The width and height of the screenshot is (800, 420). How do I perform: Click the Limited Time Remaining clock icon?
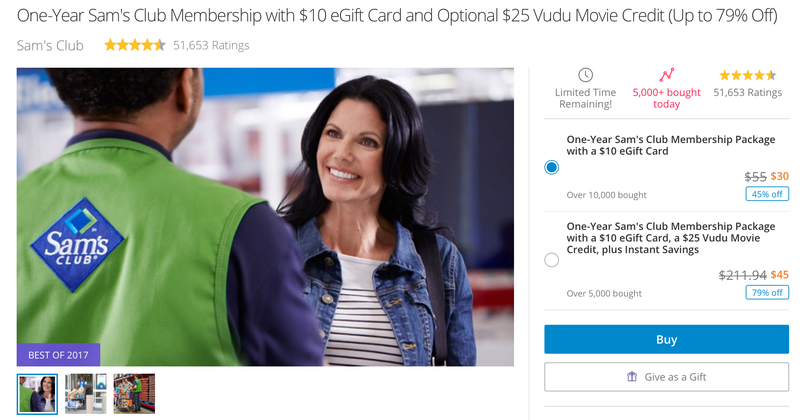(x=585, y=76)
